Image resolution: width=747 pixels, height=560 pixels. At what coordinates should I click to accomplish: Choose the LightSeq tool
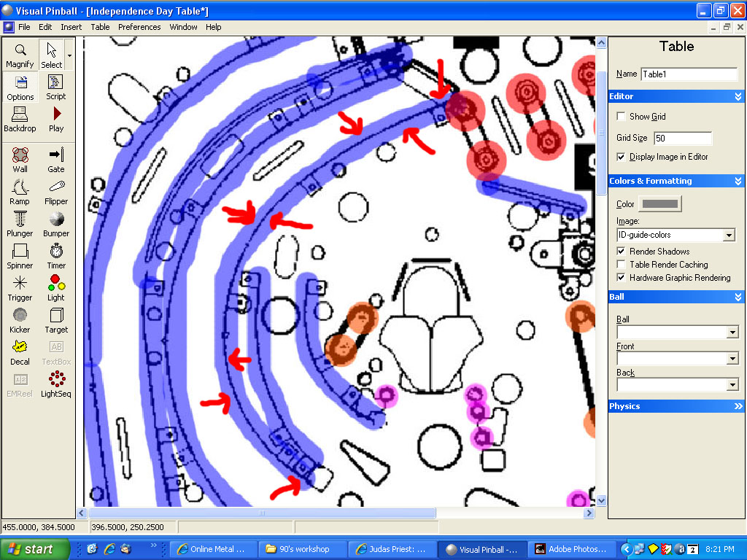coord(56,384)
